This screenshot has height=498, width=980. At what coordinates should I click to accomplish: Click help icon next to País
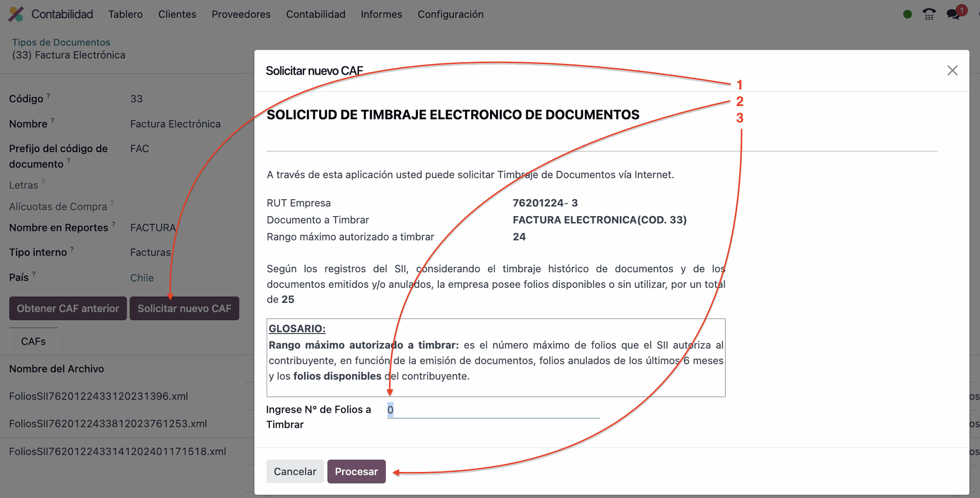pyautogui.click(x=34, y=274)
